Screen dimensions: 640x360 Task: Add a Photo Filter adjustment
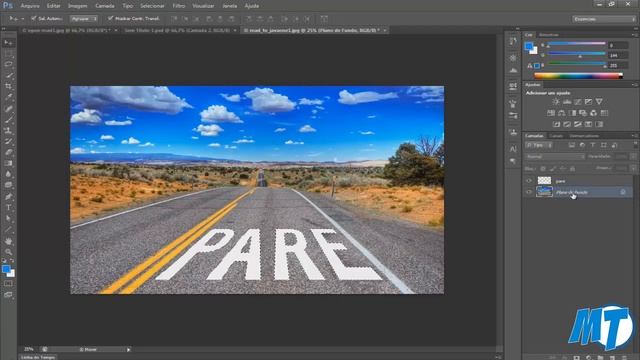(x=583, y=113)
